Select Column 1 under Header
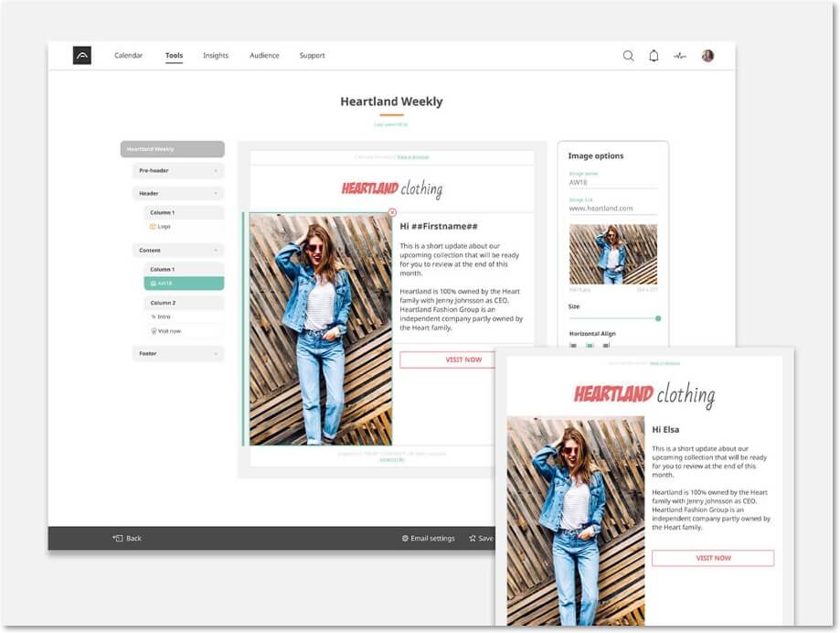 (x=184, y=213)
